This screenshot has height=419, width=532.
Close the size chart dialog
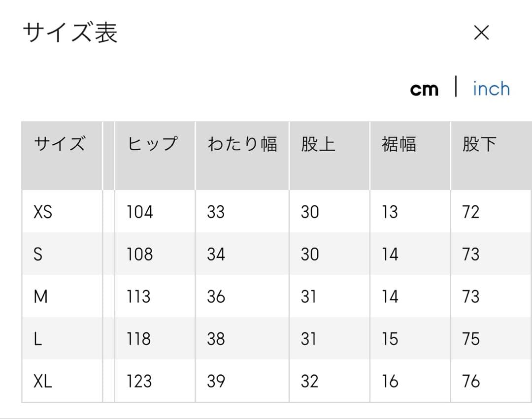click(481, 33)
